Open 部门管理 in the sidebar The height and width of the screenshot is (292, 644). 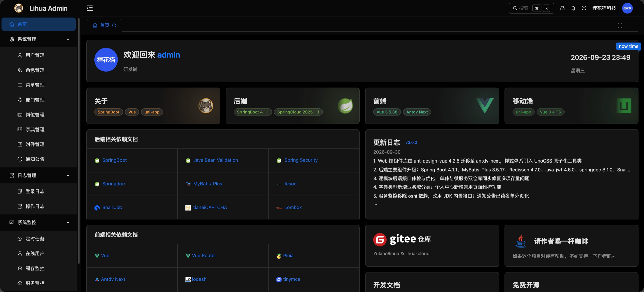point(38,100)
